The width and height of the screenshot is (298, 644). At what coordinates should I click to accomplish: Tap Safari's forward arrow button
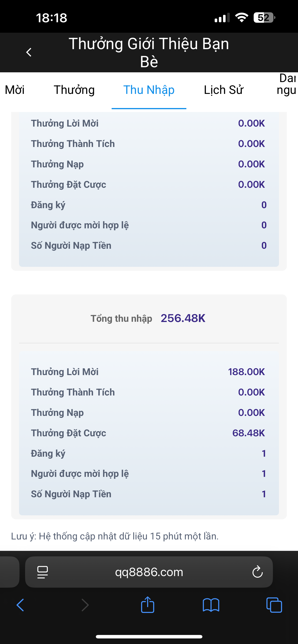pos(85,605)
